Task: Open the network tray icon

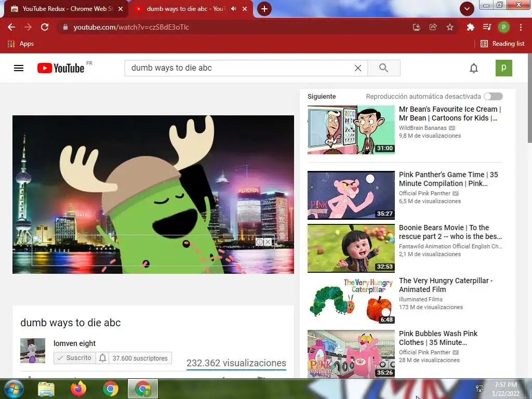Action: tap(480, 389)
